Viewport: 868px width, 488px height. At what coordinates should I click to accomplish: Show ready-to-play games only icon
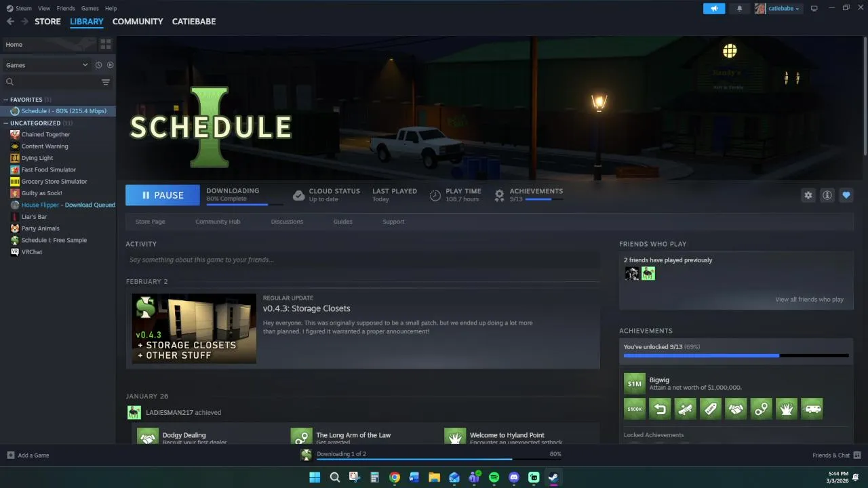coord(110,65)
